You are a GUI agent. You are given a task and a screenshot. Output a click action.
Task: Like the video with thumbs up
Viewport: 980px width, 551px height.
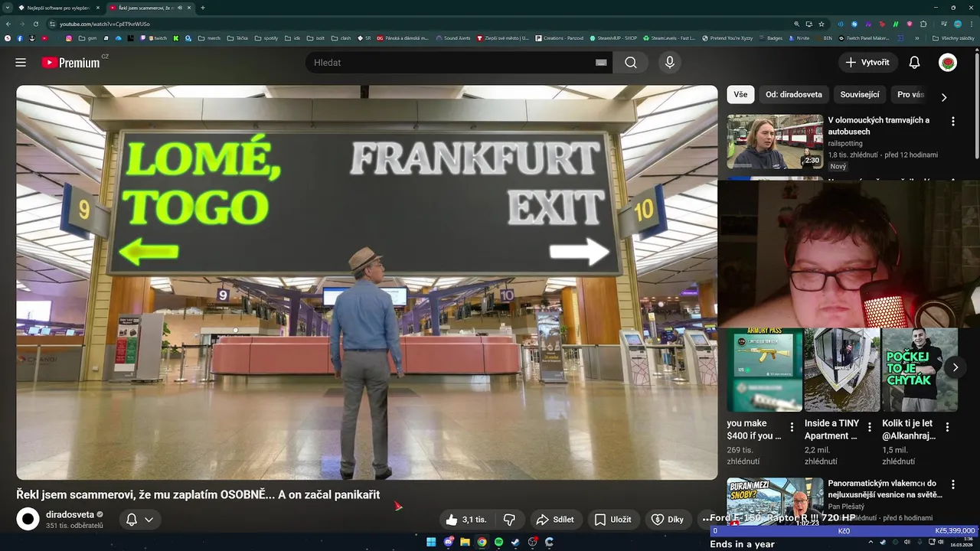point(466,520)
